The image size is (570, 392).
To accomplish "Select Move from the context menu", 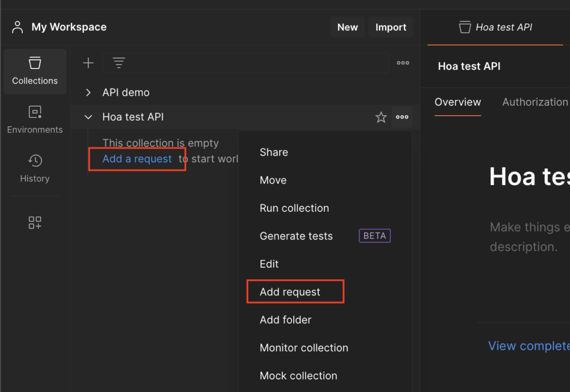I will click(273, 180).
